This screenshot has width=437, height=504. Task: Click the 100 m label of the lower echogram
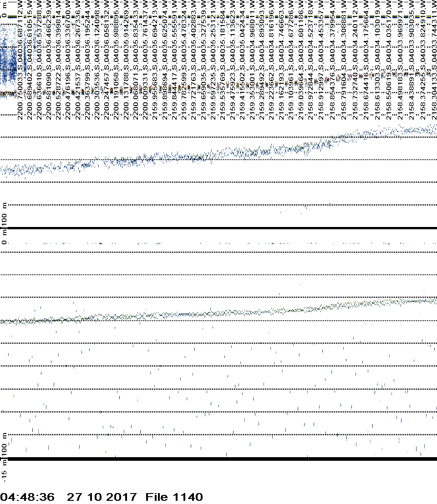(4, 445)
